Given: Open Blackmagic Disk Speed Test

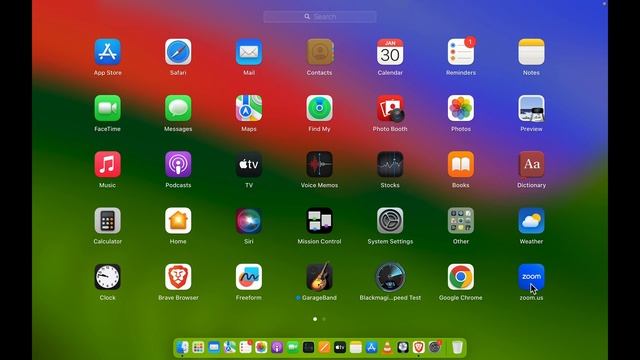Looking at the screenshot, I should pyautogui.click(x=390, y=277).
